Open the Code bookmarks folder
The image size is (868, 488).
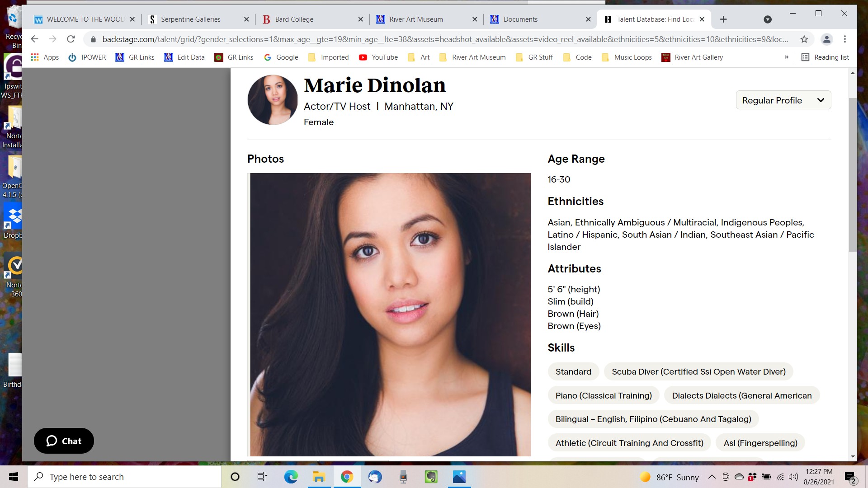point(577,57)
